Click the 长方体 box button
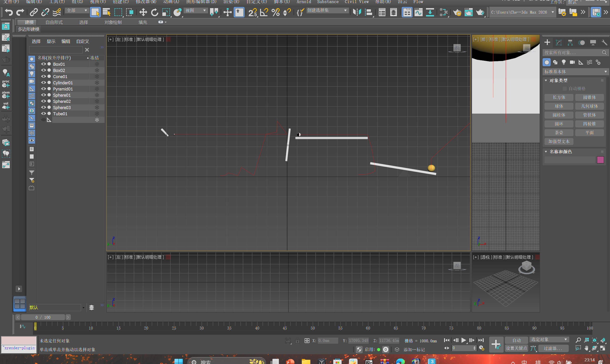This screenshot has width=610, height=364. [x=559, y=97]
